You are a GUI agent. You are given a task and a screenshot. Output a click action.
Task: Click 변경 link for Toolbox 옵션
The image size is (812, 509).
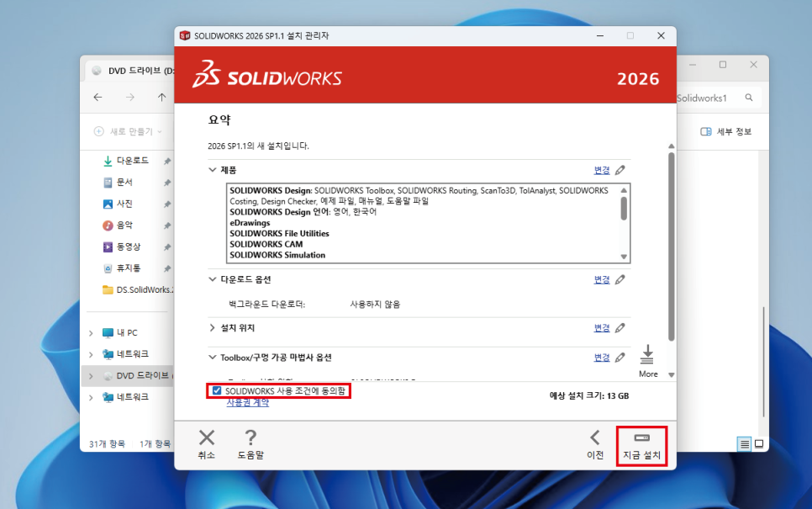click(602, 358)
